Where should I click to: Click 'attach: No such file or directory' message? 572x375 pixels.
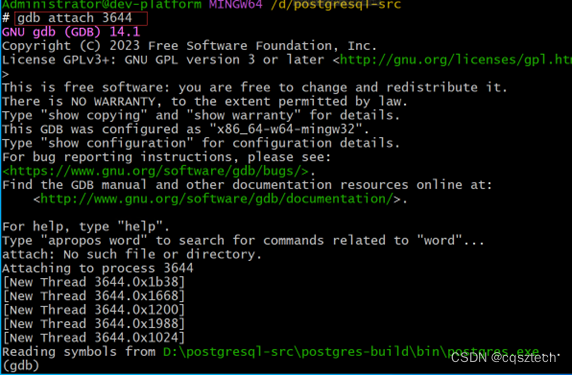(x=132, y=254)
